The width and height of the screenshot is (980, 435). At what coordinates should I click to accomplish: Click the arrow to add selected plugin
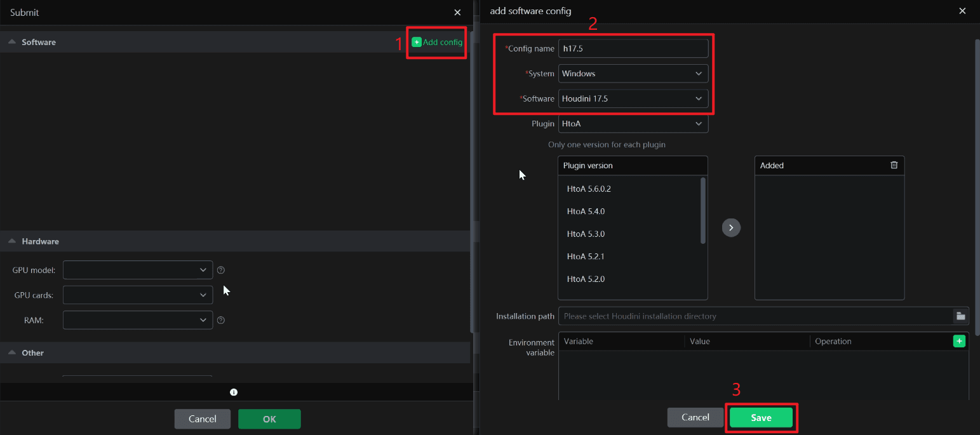coord(731,227)
